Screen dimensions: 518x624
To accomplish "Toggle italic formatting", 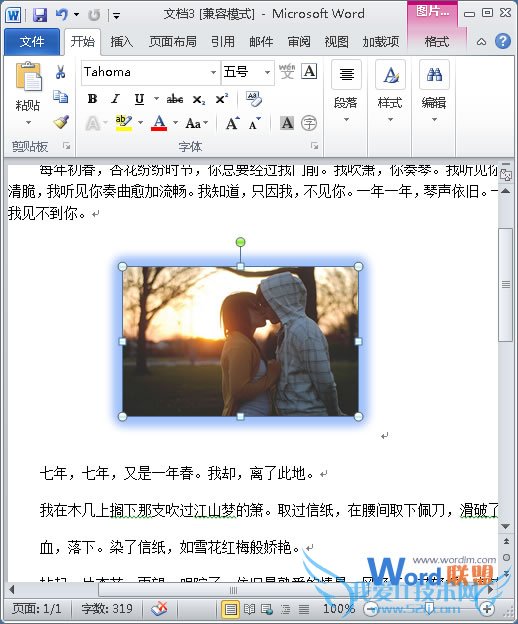I will pos(115,99).
